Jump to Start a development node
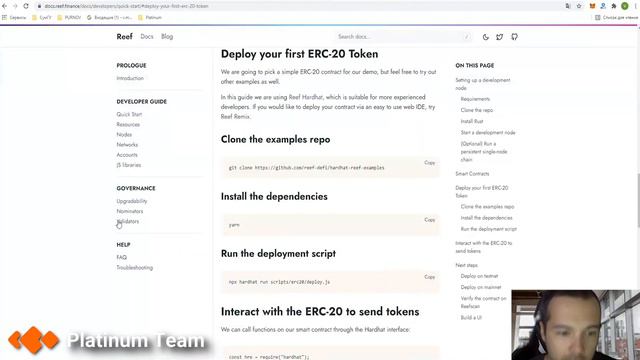The width and height of the screenshot is (640, 360). pos(488,133)
